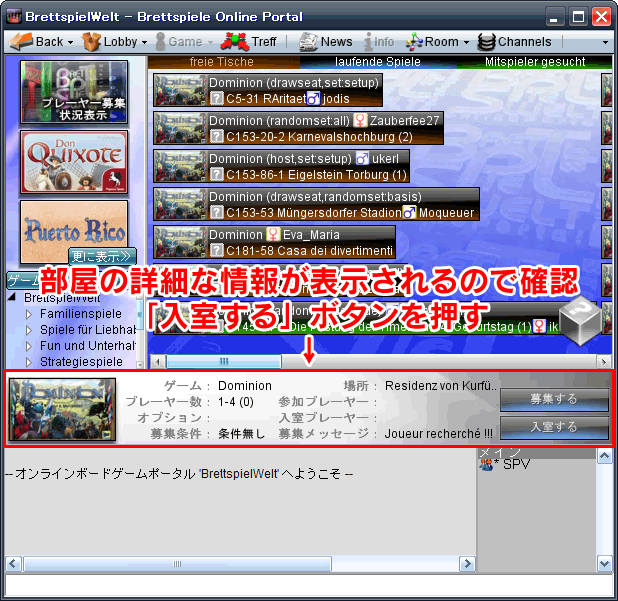Click the Info icon in toolbar
The image size is (618, 601).
point(368,41)
